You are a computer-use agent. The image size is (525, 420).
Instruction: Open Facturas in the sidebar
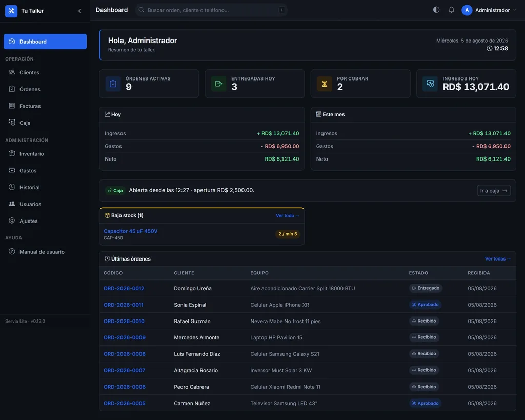(x=45, y=106)
